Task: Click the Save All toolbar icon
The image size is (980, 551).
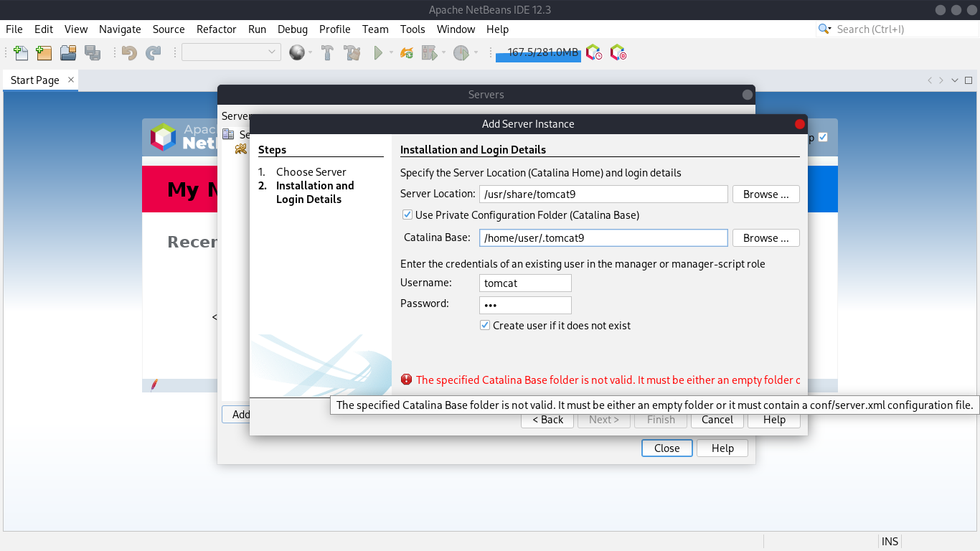Action: 92,52
